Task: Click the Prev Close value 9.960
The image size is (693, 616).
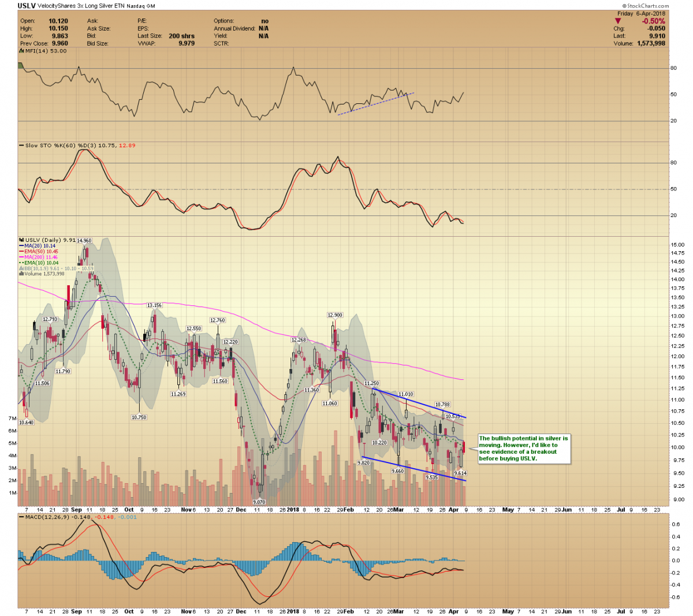Action: (x=60, y=43)
